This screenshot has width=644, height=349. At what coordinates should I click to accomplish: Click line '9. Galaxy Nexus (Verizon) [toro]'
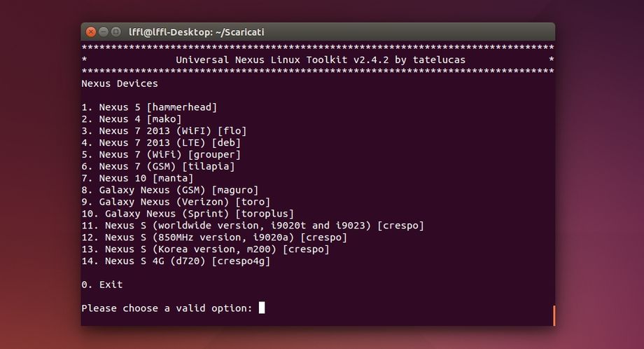[176, 202]
